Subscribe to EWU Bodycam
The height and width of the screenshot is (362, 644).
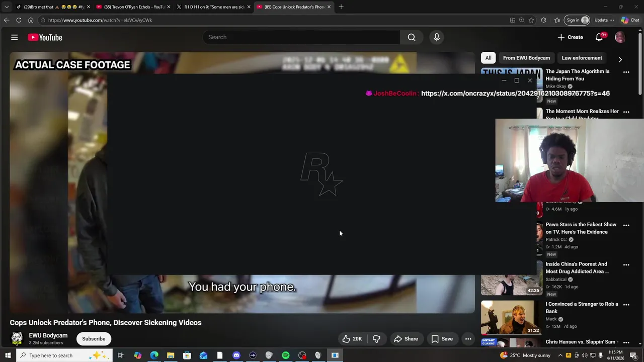pyautogui.click(x=94, y=339)
